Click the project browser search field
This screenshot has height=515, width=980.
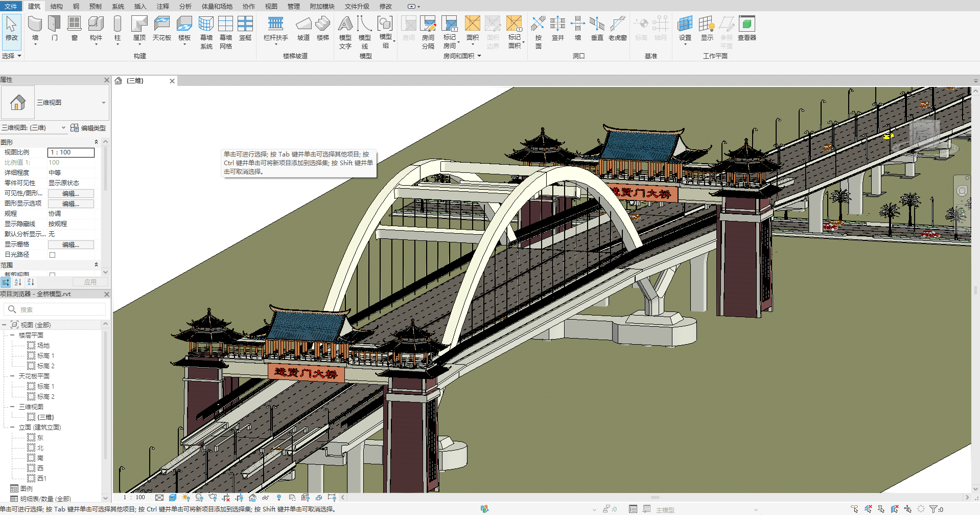click(x=55, y=309)
